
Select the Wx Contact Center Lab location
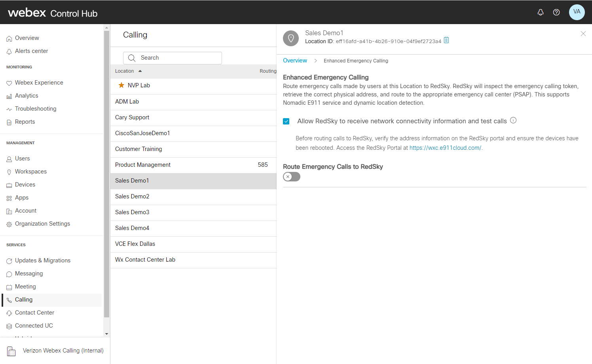194,260
